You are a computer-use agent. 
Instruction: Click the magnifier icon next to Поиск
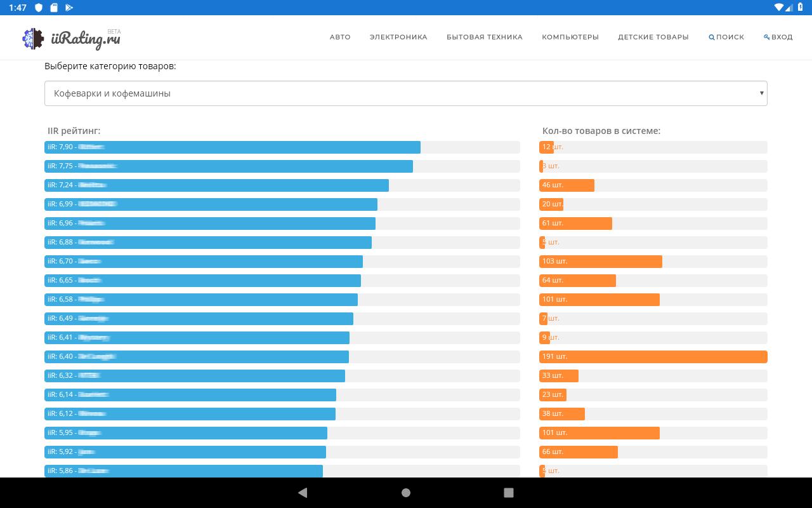(x=712, y=37)
